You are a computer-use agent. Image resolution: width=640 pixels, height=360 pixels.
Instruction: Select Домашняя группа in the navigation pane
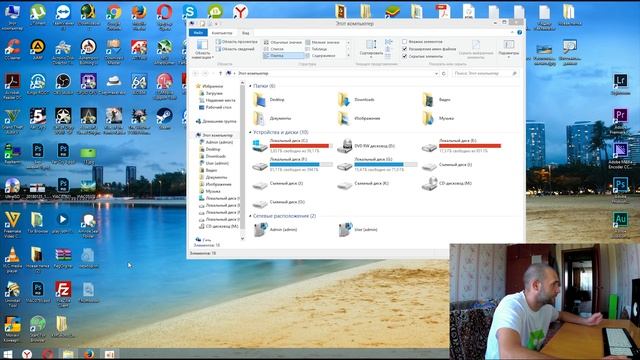[216, 121]
